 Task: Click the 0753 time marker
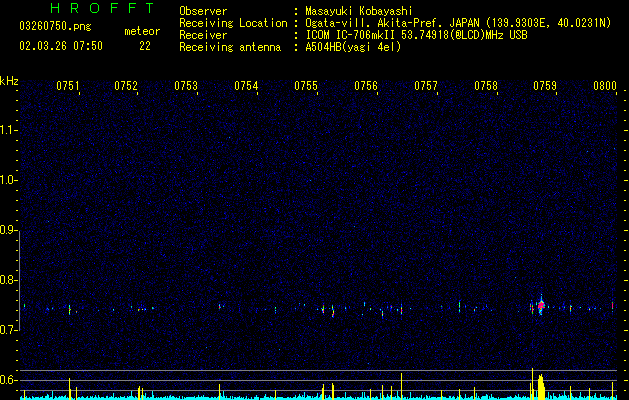point(186,85)
